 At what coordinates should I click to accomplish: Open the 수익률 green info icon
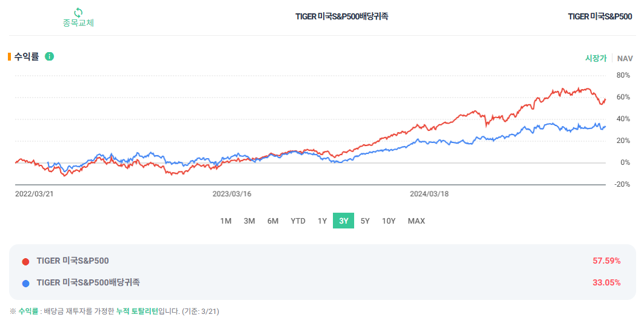tap(49, 56)
